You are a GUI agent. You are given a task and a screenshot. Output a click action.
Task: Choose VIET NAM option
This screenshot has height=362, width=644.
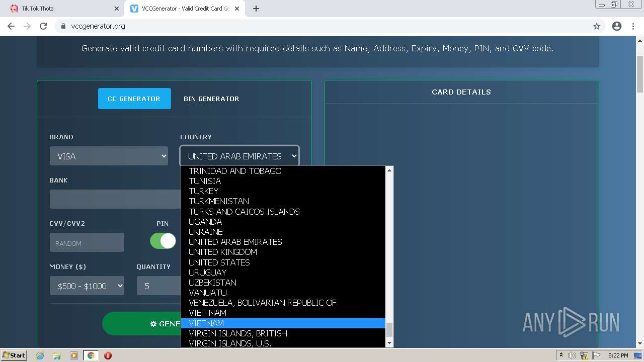click(283, 313)
